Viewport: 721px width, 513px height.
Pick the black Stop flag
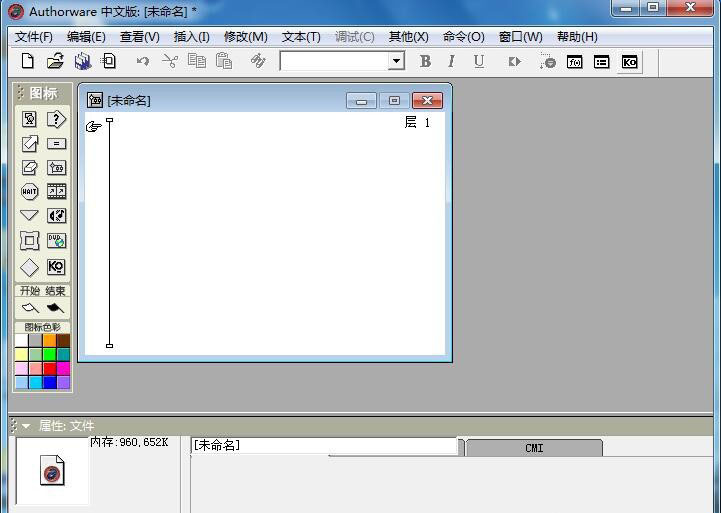point(55,308)
